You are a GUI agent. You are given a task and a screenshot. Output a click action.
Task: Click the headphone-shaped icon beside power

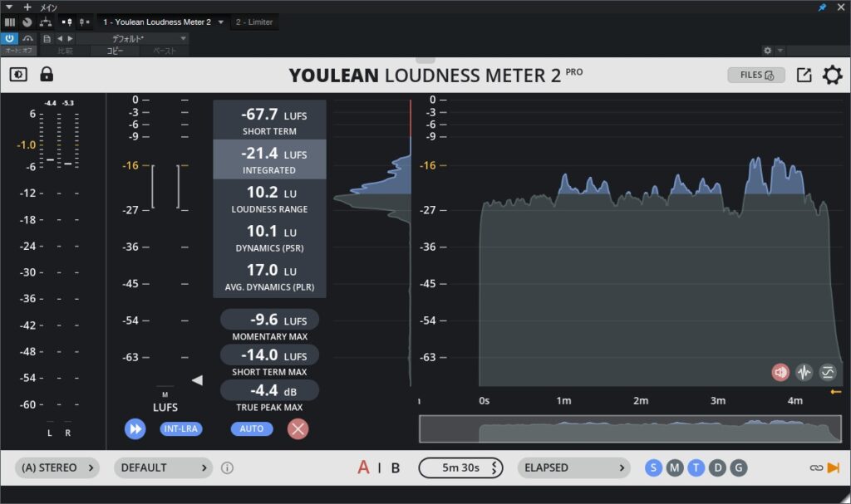(x=27, y=38)
